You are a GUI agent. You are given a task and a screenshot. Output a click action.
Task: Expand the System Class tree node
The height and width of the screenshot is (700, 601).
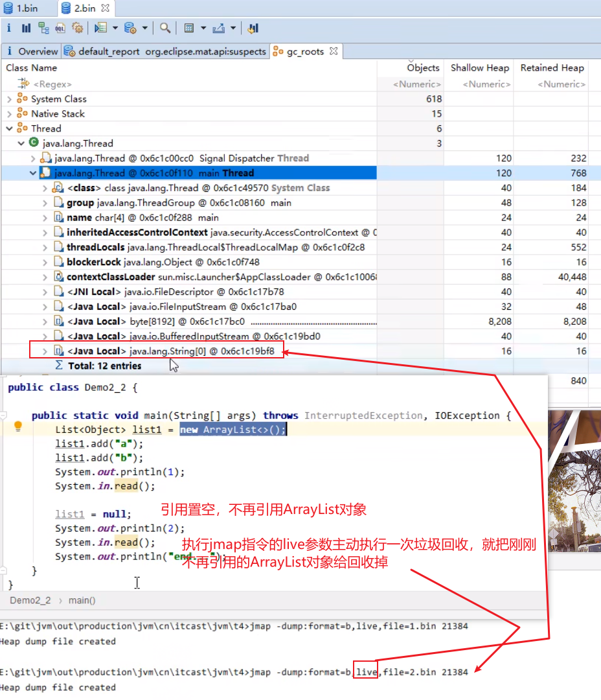click(x=9, y=99)
